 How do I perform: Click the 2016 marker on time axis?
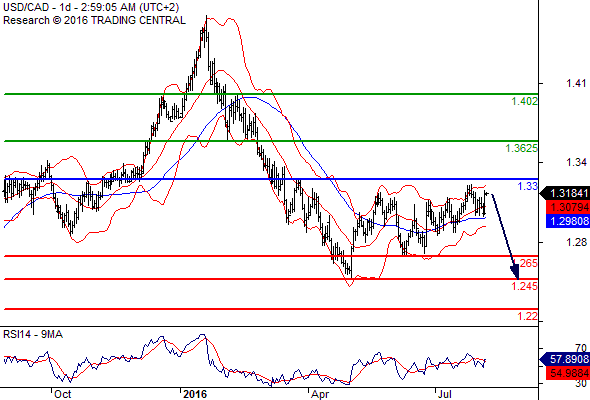(x=195, y=394)
